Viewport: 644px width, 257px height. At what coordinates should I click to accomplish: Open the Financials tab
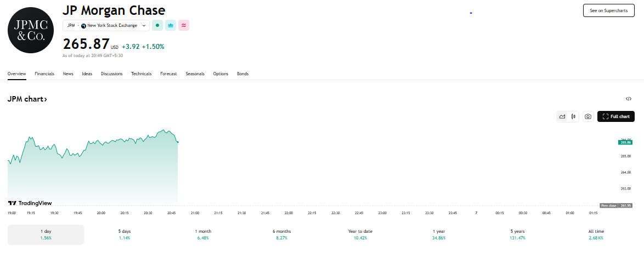[x=44, y=74]
